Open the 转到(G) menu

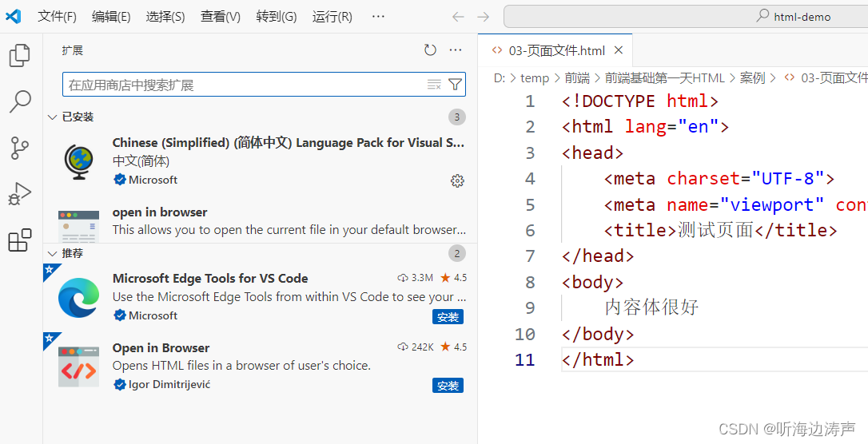click(x=277, y=17)
